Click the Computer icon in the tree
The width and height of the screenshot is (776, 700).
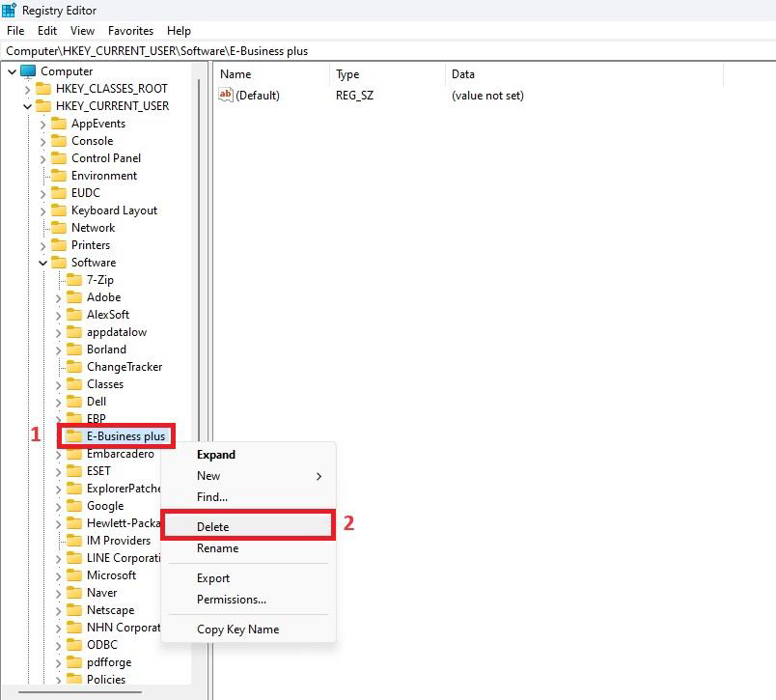(28, 71)
